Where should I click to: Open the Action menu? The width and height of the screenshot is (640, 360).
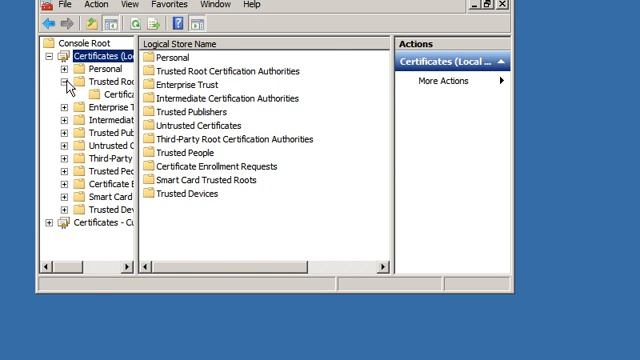coord(96,4)
